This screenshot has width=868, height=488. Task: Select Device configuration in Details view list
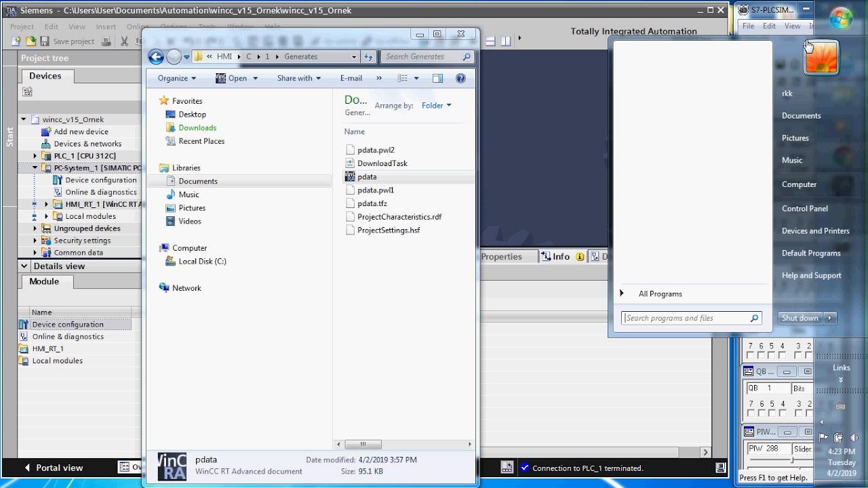coord(68,325)
